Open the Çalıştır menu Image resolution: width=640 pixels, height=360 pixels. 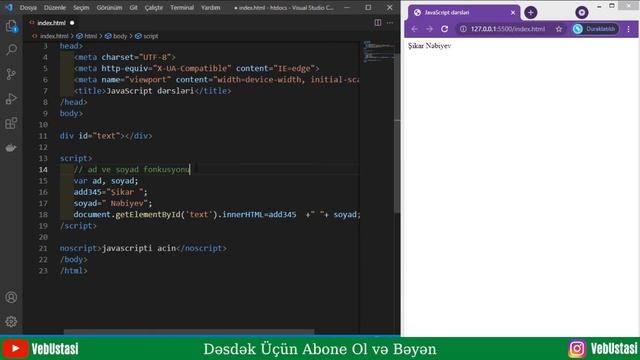pos(153,7)
